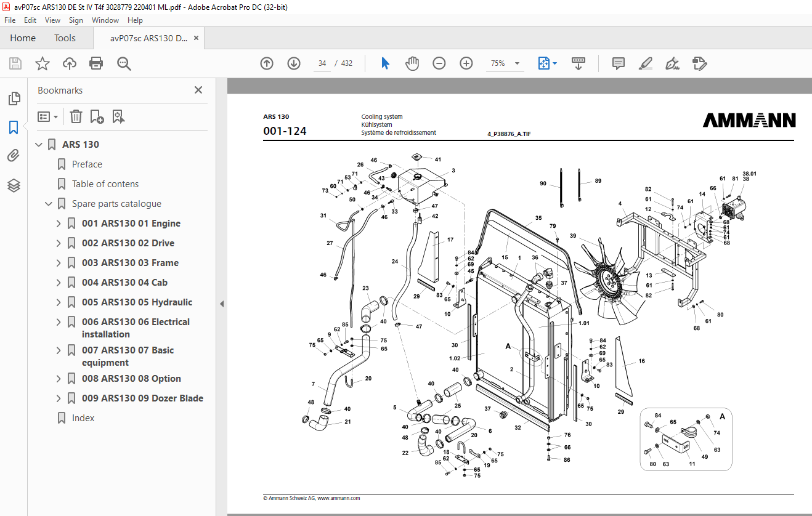Go to next page with down arrow
The height and width of the screenshot is (516, 812).
[x=294, y=63]
